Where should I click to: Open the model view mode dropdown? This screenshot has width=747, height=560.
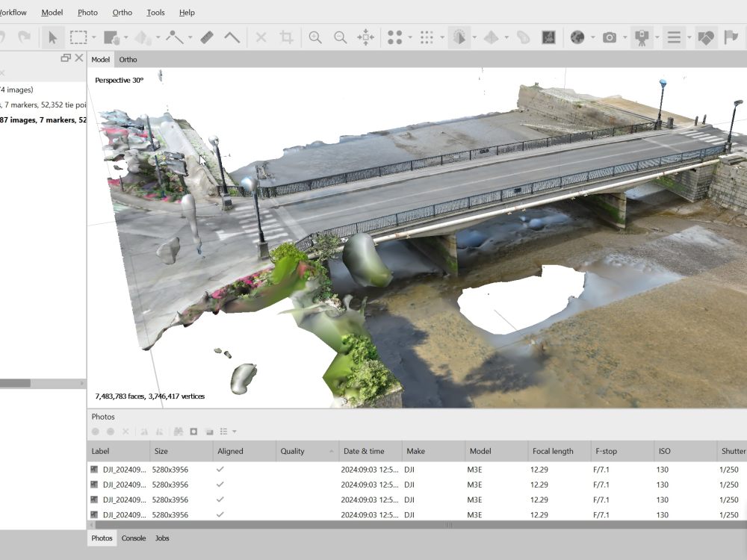(x=474, y=37)
